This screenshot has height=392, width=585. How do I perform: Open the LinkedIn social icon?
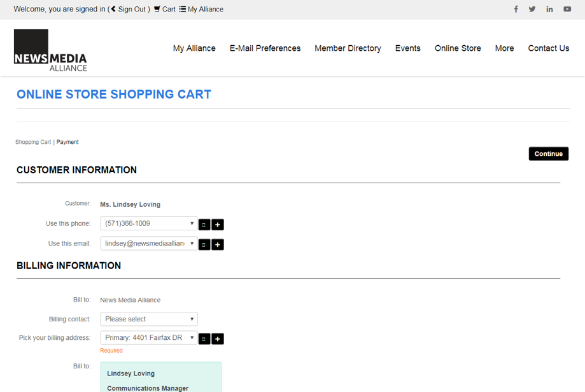pyautogui.click(x=549, y=9)
